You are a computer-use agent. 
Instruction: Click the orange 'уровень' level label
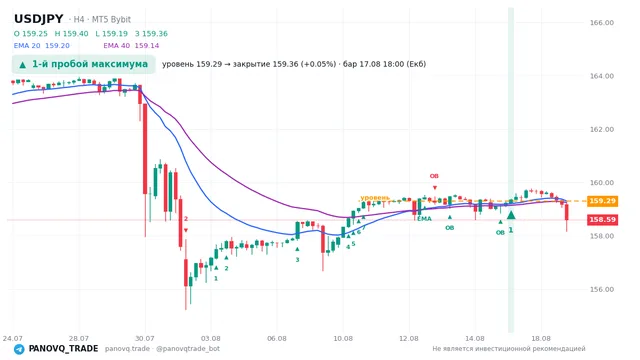[x=375, y=198]
